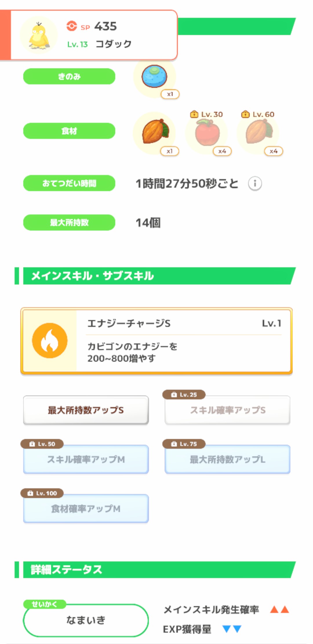Select the locked スキル確率アップS sub skill
Viewport: 313px width, 644px height.
point(228,410)
